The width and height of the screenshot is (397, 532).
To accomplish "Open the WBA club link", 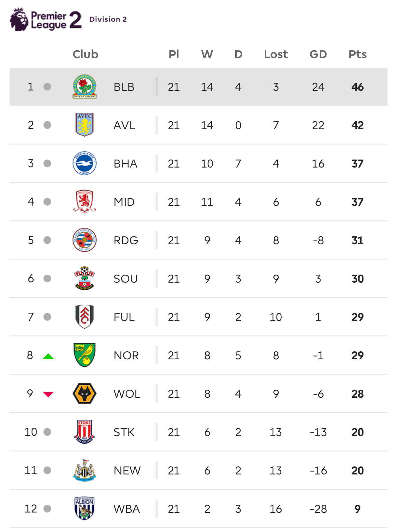I will click(x=127, y=509).
